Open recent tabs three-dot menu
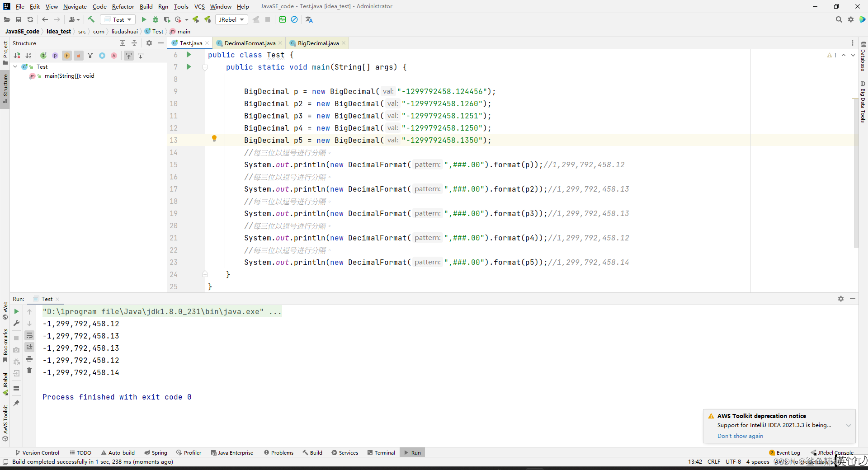Image resolution: width=868 pixels, height=470 pixels. pos(853,43)
